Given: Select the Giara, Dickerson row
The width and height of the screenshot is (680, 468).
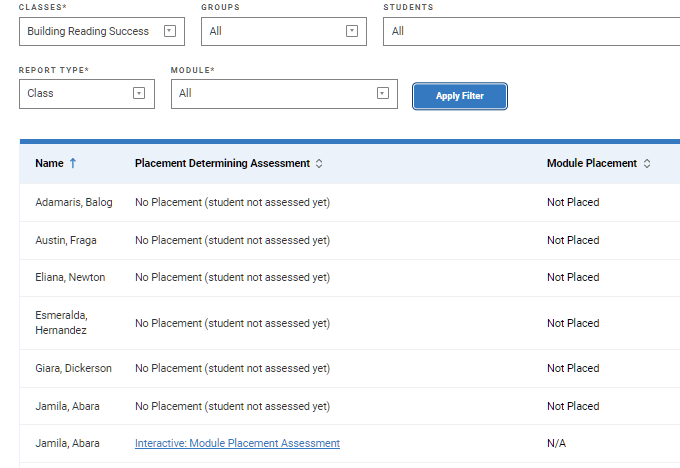Looking at the screenshot, I should point(350,368).
